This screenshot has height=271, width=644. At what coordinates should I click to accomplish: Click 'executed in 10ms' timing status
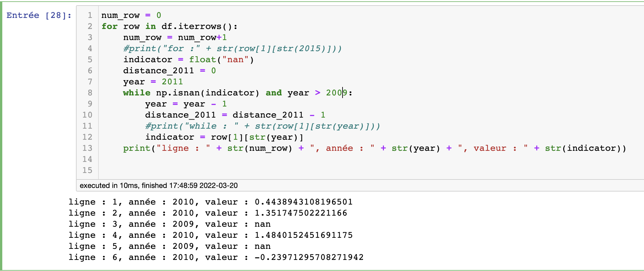pos(159,186)
